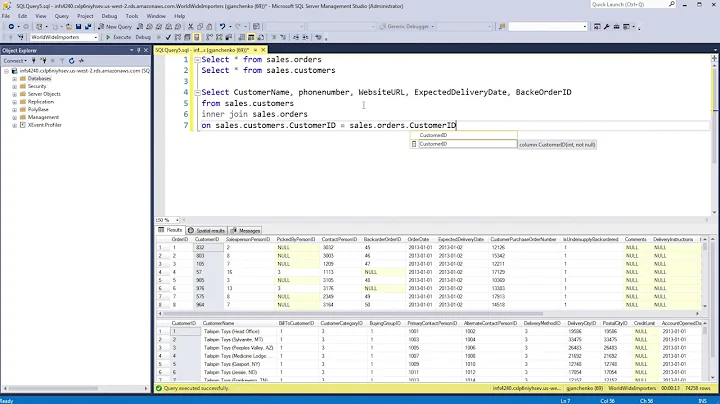The height and width of the screenshot is (404, 720).
Task: Click Increase Indent icon
Action: click(x=305, y=37)
